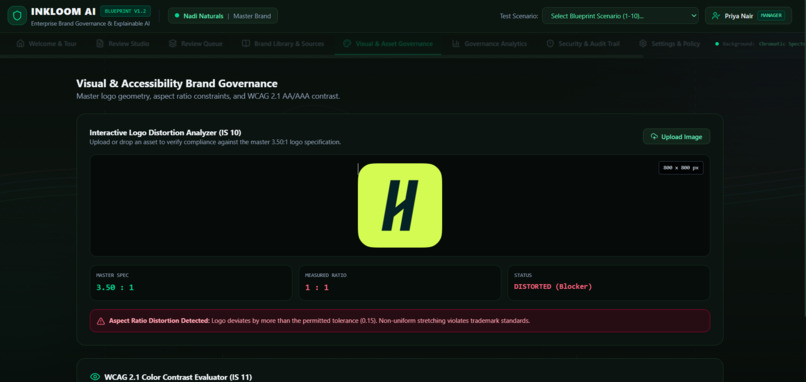Click the home icon beside Welcome & Tour

(x=21, y=44)
